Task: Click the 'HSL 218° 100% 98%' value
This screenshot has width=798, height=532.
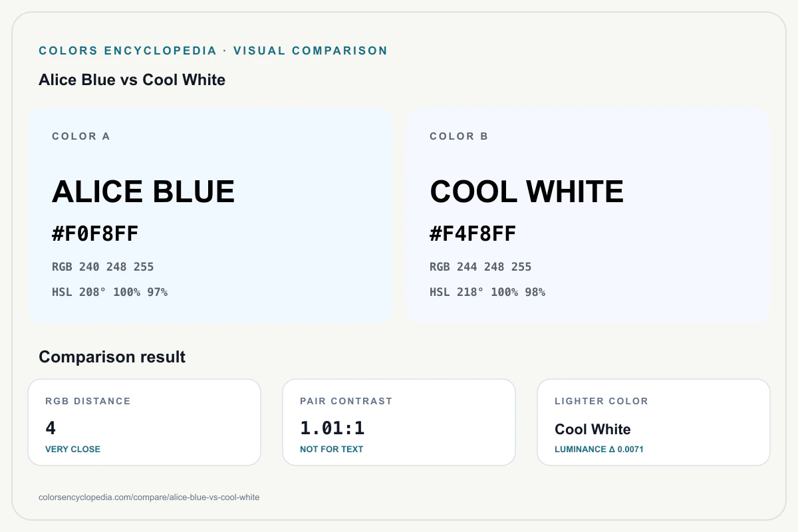Action: point(487,292)
